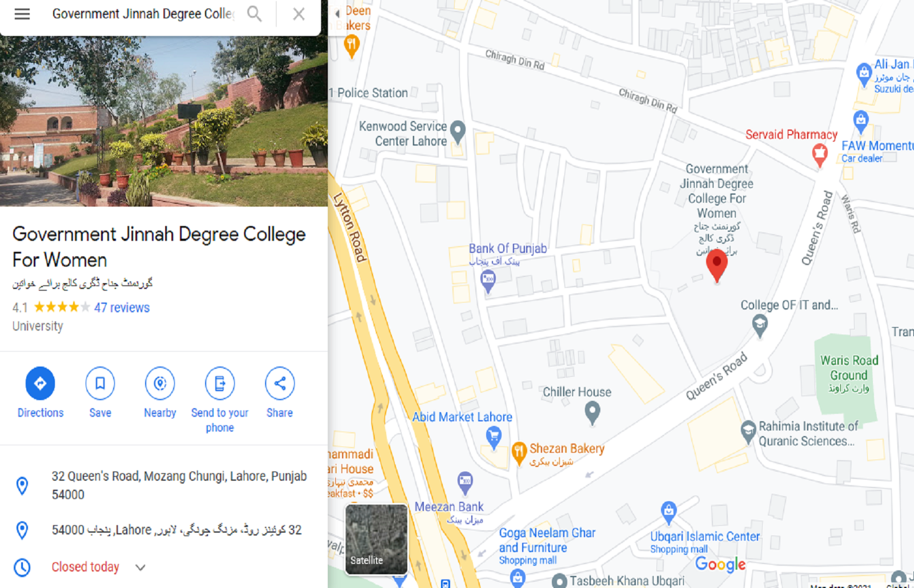Expand the Closed today hours dropdown
This screenshot has width=914, height=588.
pyautogui.click(x=141, y=567)
